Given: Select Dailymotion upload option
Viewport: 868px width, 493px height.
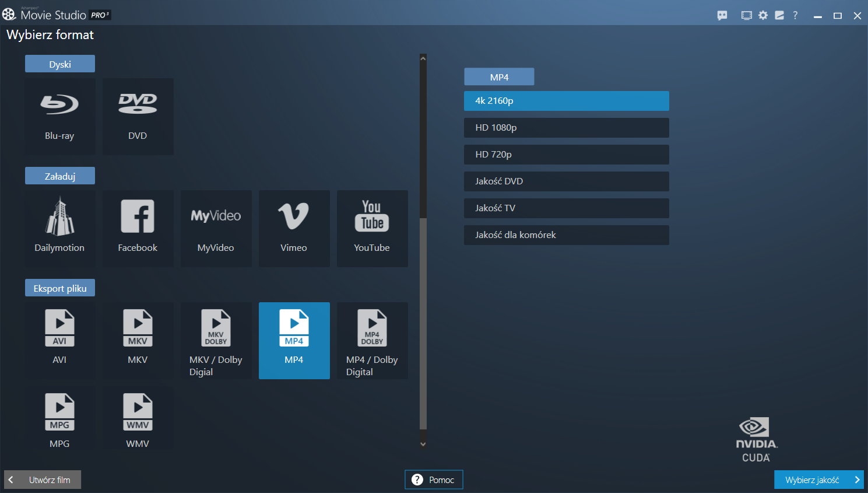Looking at the screenshot, I should [59, 229].
